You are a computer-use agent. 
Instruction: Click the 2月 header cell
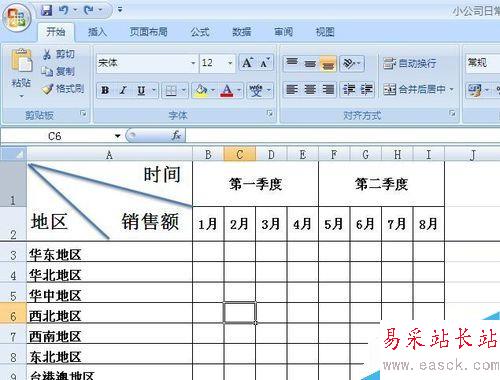tap(239, 223)
